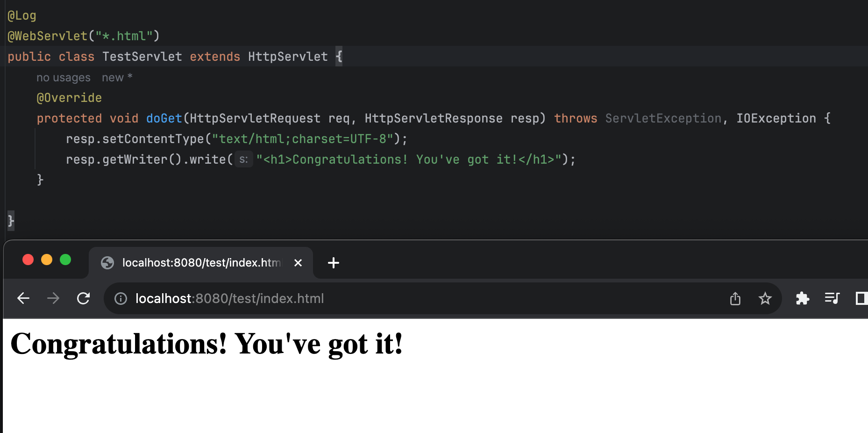The height and width of the screenshot is (433, 868).
Task: Click the site information icon in address bar
Action: click(x=121, y=298)
